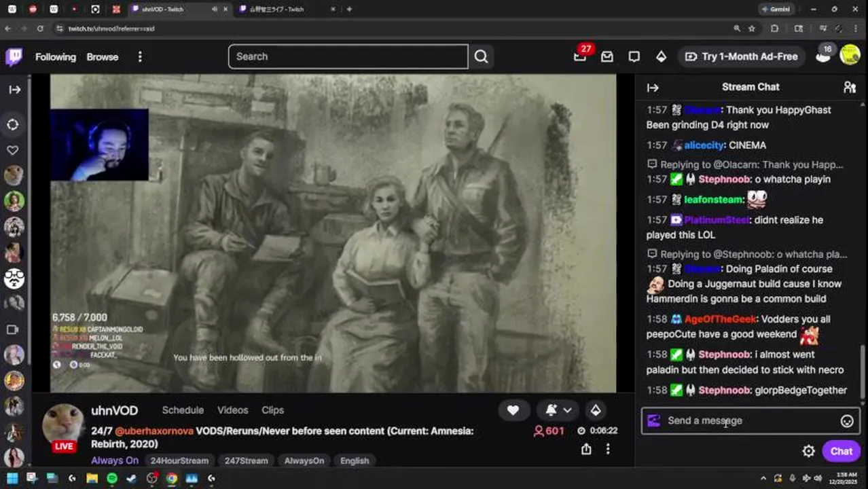Click AgeOfTheGeek username in chat
Viewport: 868px width, 489px height.
[x=720, y=319]
